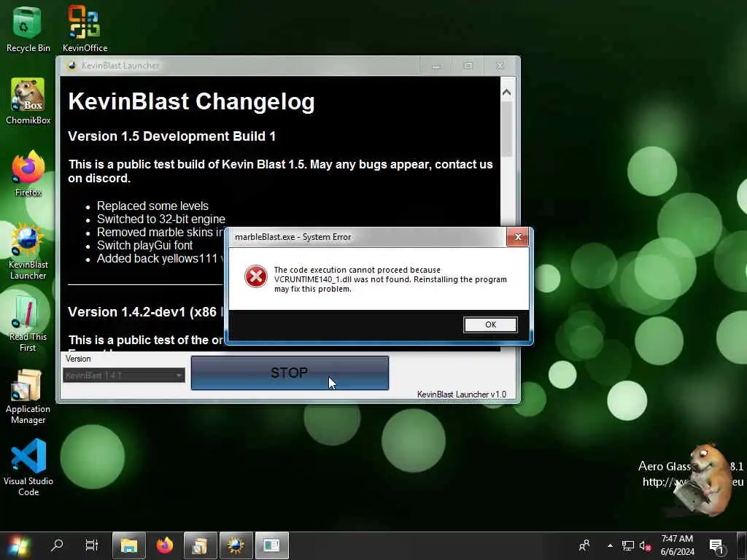The height and width of the screenshot is (560, 747).
Task: Open File Explorer from the taskbar
Action: [128, 545]
